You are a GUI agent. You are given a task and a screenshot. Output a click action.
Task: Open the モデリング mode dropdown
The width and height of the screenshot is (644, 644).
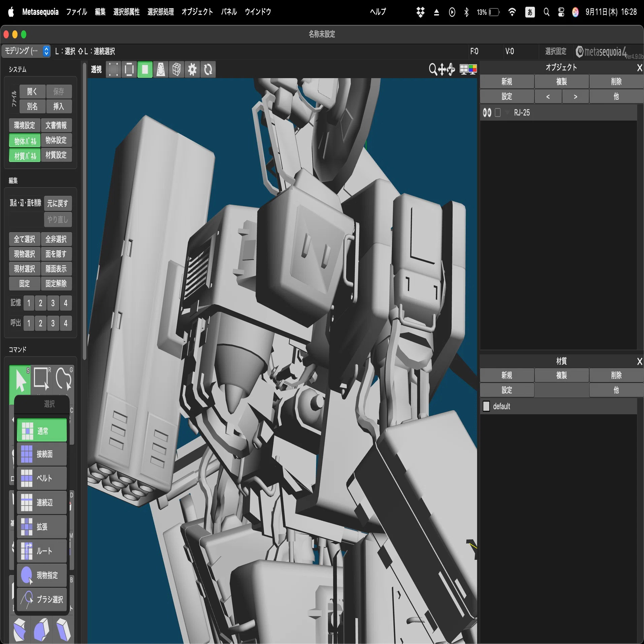pyautogui.click(x=26, y=51)
